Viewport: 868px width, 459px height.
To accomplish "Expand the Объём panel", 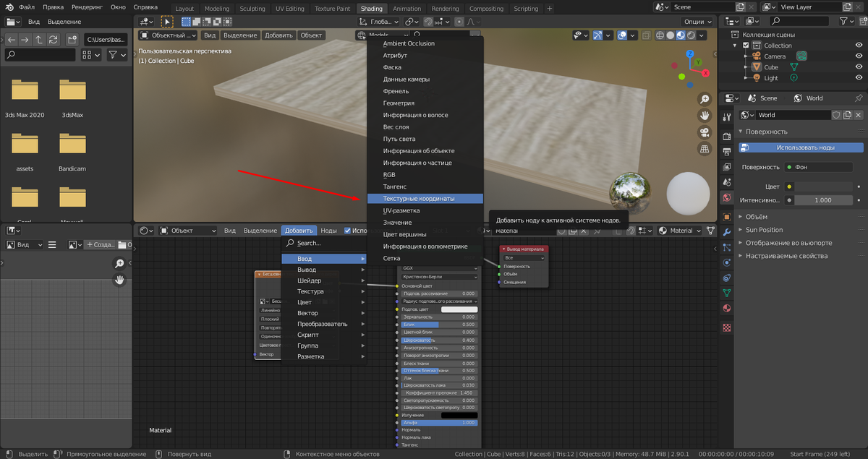I will (757, 217).
